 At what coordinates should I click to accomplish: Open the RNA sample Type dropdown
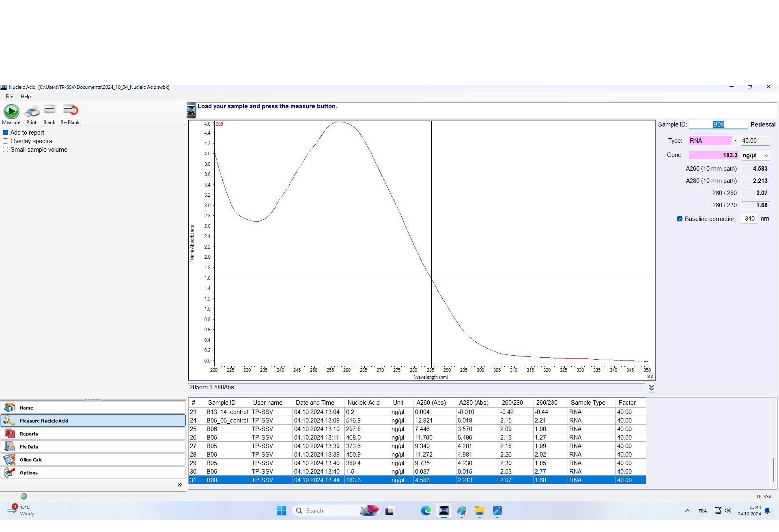pyautogui.click(x=735, y=141)
